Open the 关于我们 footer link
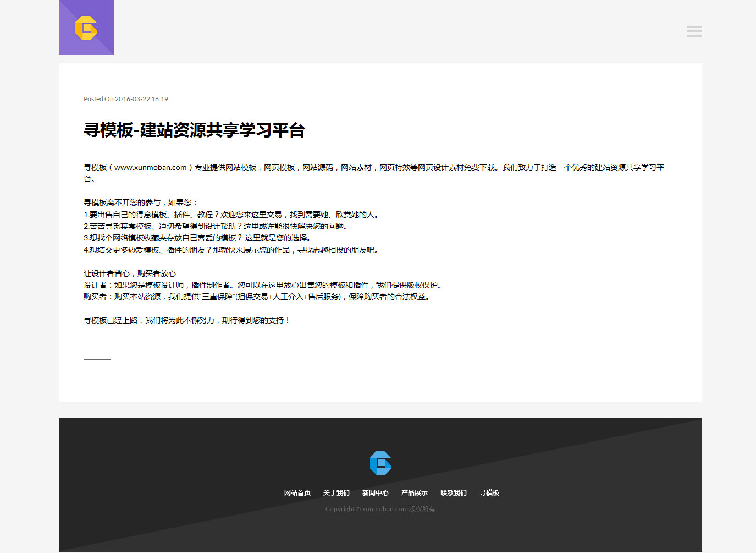 coord(336,493)
